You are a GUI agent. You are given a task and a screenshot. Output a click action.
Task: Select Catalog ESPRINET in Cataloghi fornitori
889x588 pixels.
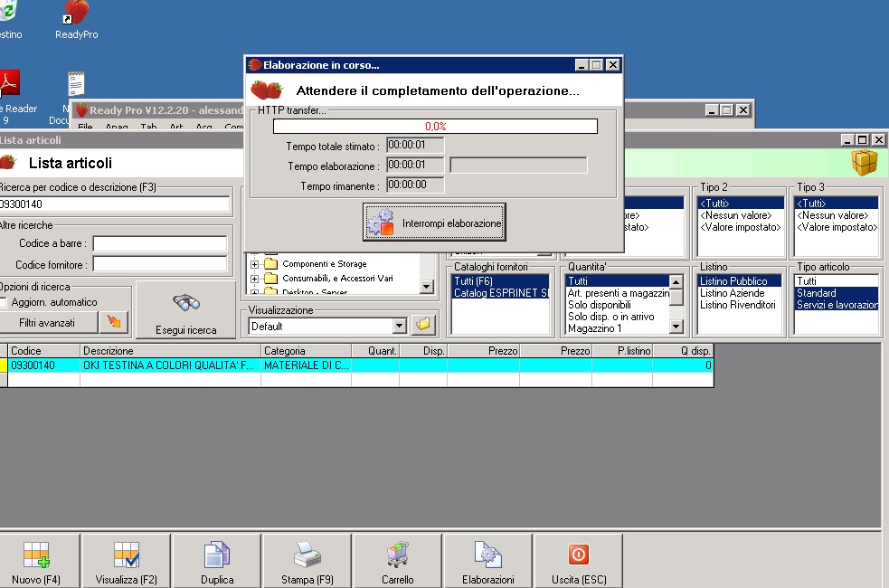click(501, 292)
